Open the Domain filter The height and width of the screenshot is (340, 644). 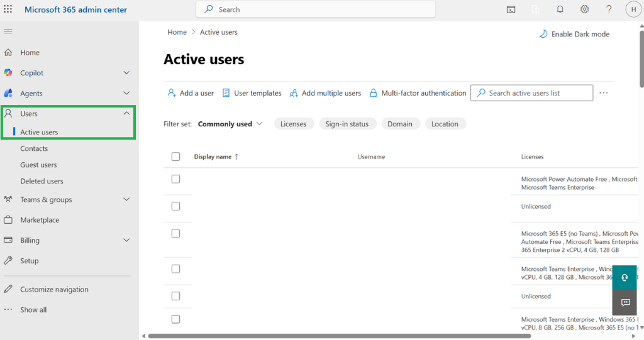click(400, 124)
